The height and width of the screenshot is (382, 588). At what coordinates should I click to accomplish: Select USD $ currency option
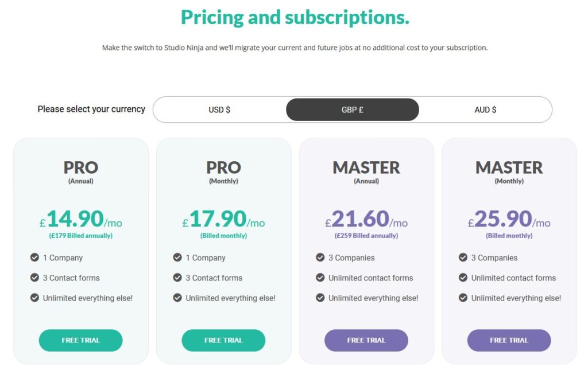click(219, 110)
